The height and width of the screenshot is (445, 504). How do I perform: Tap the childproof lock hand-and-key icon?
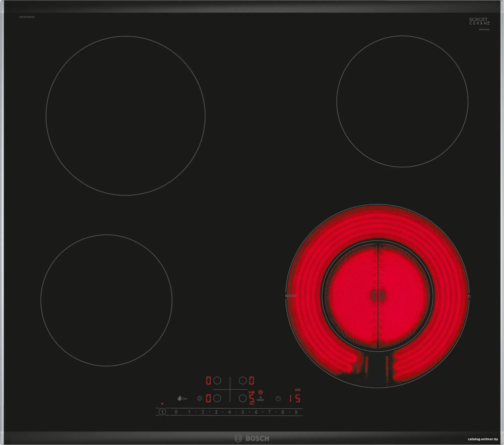(182, 398)
